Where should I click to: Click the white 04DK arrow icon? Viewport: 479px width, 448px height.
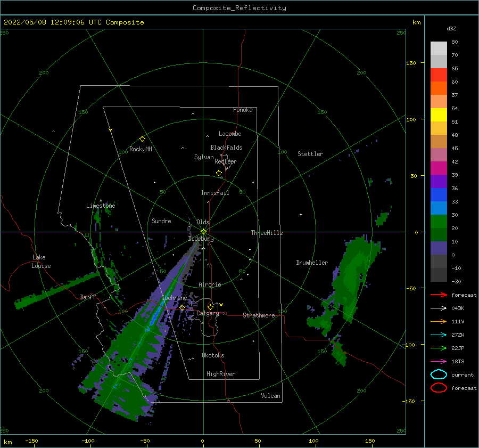click(439, 308)
